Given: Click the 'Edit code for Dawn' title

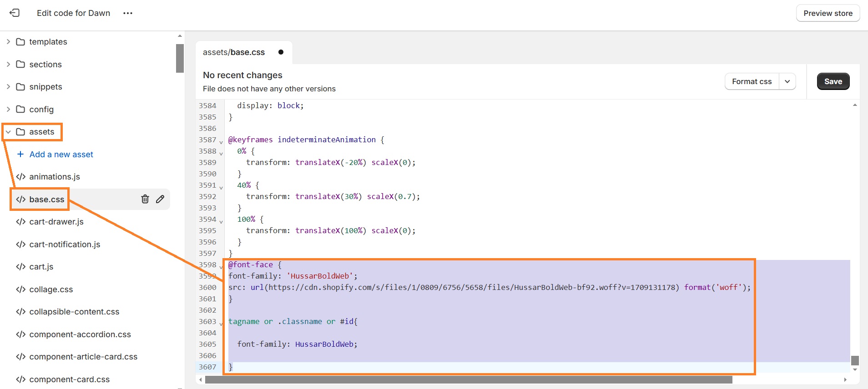Looking at the screenshot, I should pyautogui.click(x=74, y=13).
